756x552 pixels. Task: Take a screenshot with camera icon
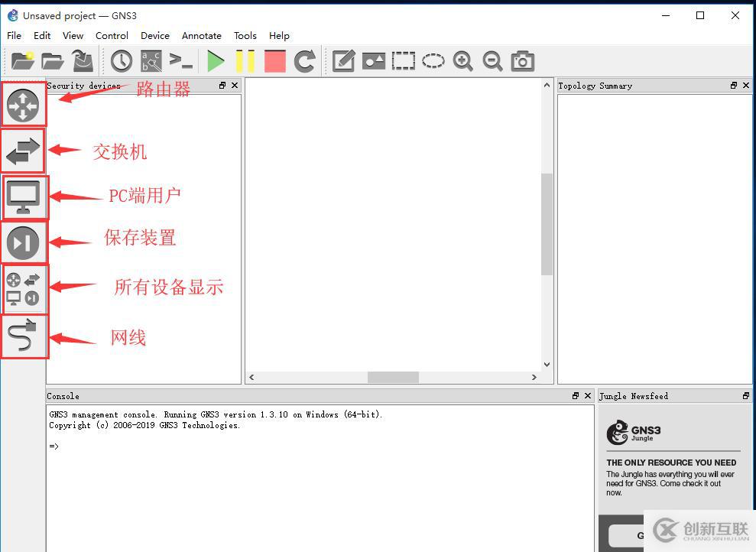[x=523, y=61]
